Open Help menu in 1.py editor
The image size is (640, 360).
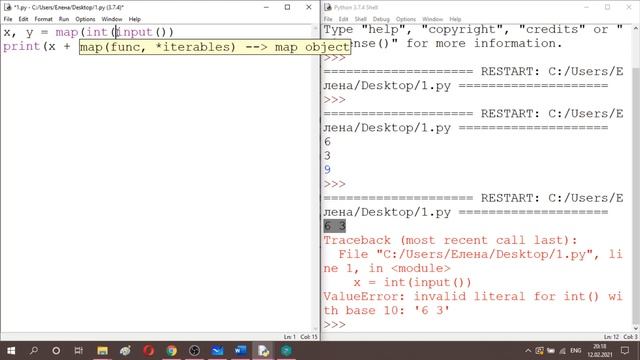coord(134,19)
